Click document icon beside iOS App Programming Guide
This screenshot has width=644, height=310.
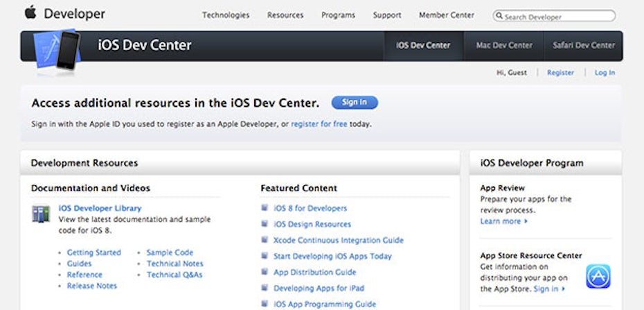265,304
